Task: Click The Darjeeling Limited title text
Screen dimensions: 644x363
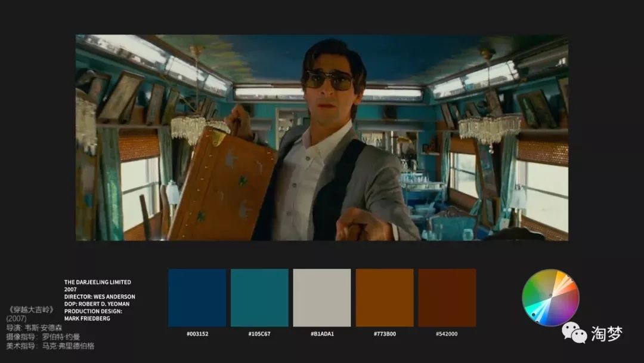Action: coord(97,282)
